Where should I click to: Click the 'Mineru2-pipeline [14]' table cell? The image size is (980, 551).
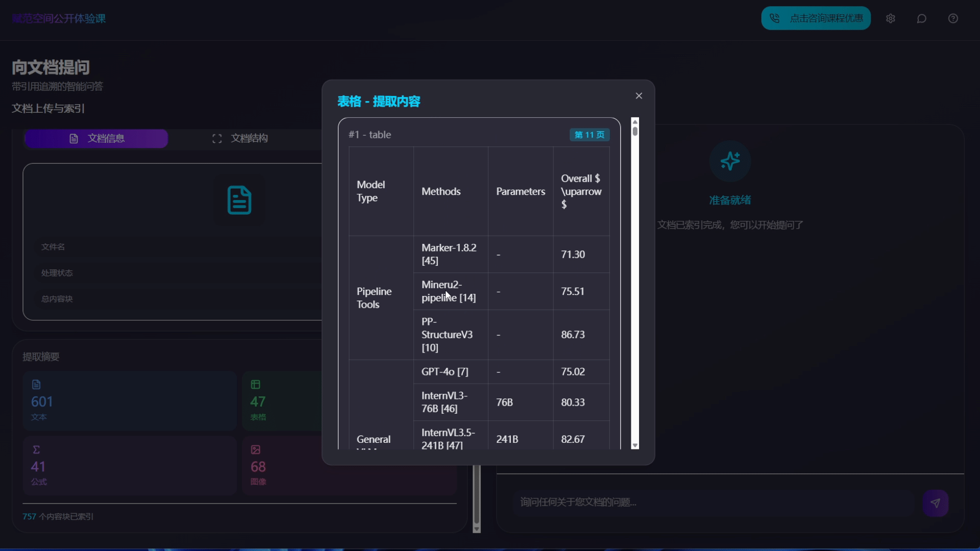coord(451,291)
